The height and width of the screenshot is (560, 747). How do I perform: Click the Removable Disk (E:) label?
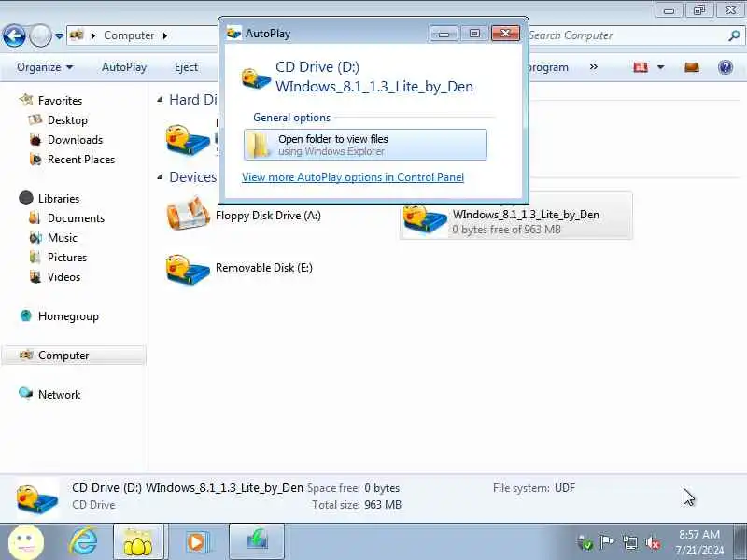point(264,268)
